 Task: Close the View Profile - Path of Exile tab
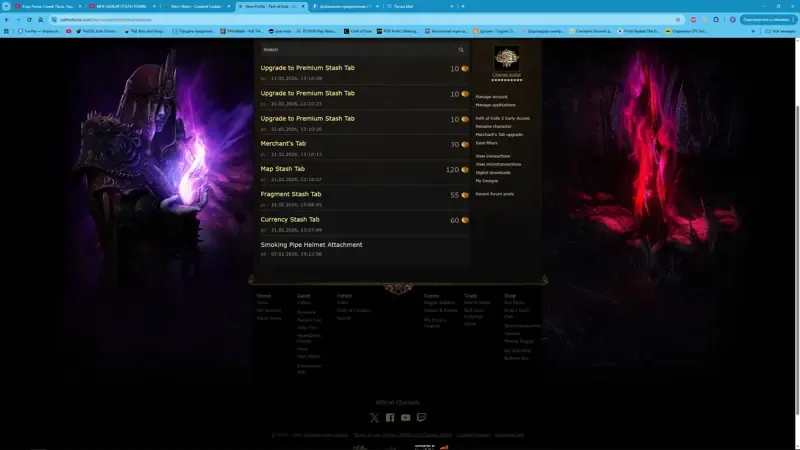point(303,6)
